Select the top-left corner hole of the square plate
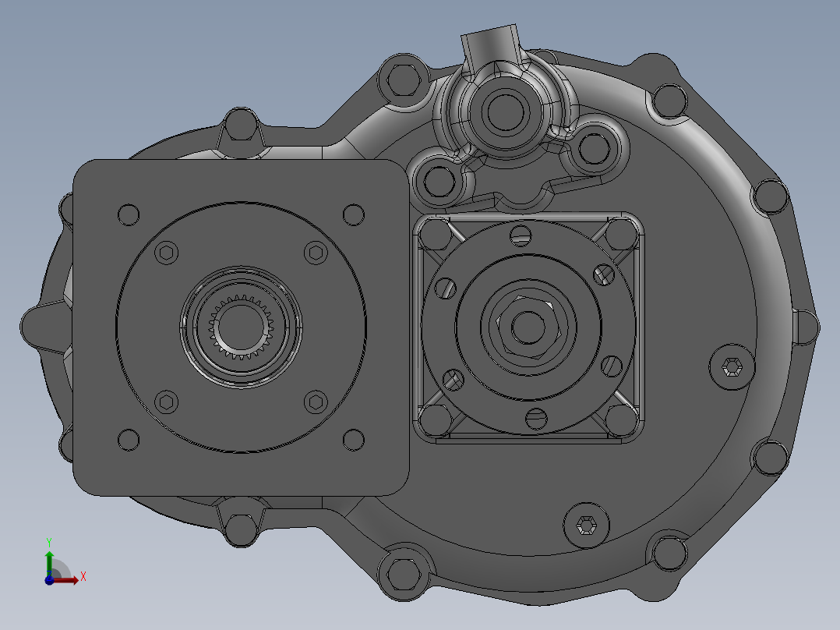This screenshot has width=840, height=630. coord(129,215)
